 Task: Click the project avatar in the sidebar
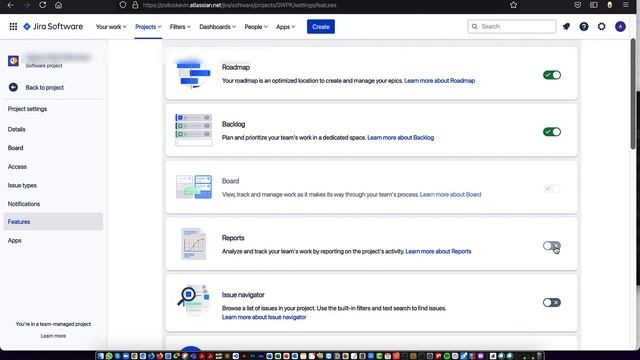pyautogui.click(x=13, y=61)
